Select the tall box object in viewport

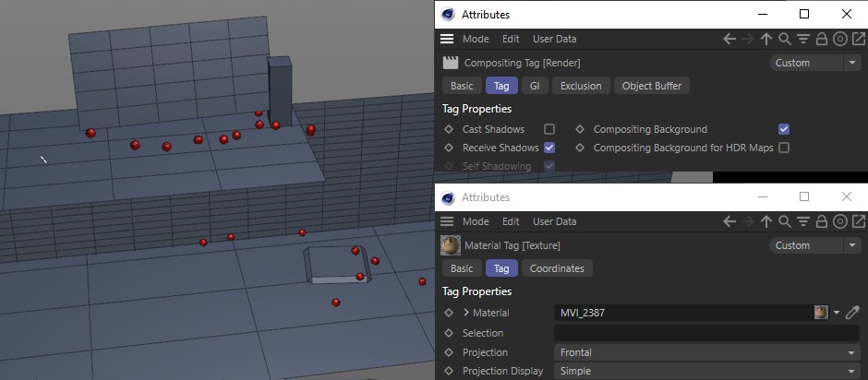280,91
